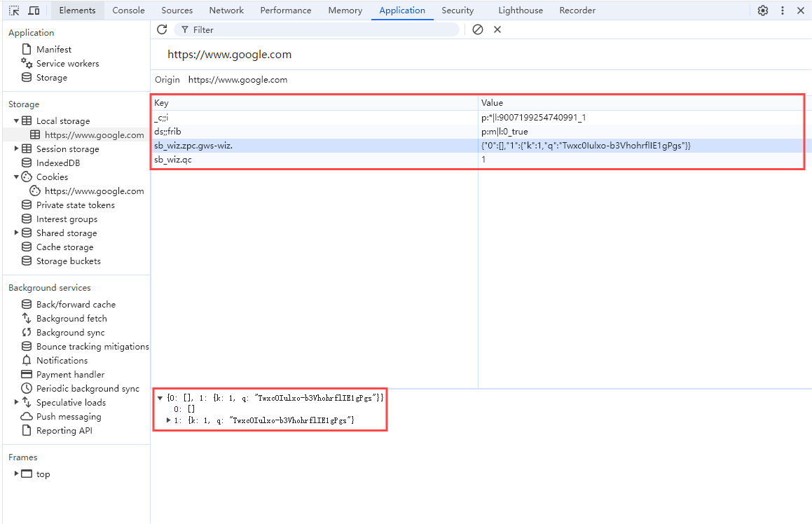The width and height of the screenshot is (812, 524).
Task: Click the Back/forward cache icon
Action: [x=27, y=304]
